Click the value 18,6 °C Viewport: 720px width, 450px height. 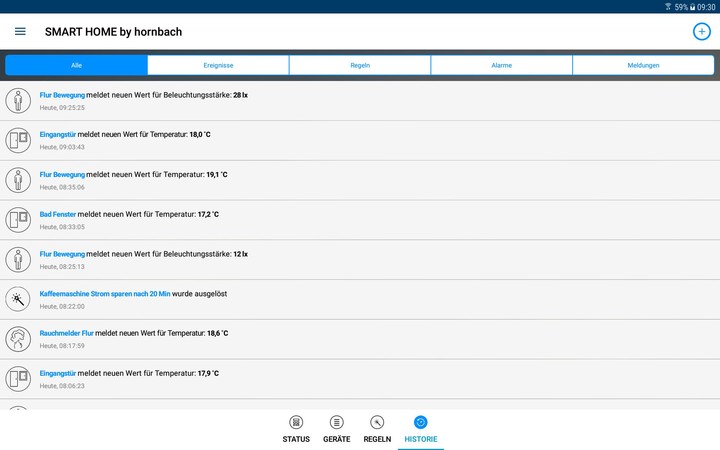pyautogui.click(x=217, y=333)
